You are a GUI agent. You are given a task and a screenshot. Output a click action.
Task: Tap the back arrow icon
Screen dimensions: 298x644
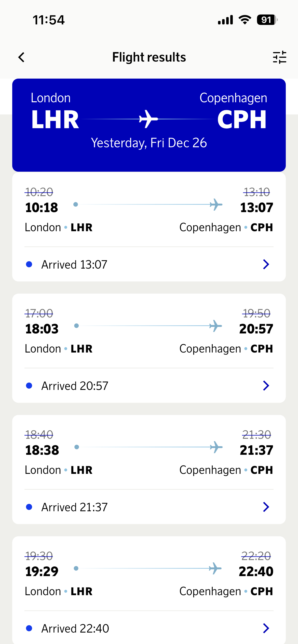22,57
